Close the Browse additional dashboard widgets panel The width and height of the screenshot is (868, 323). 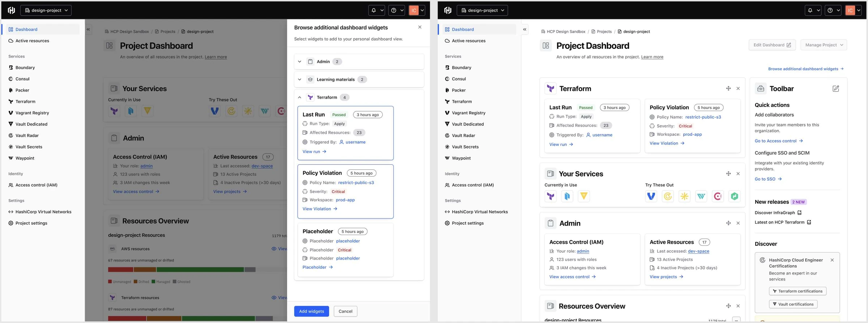pos(420,27)
